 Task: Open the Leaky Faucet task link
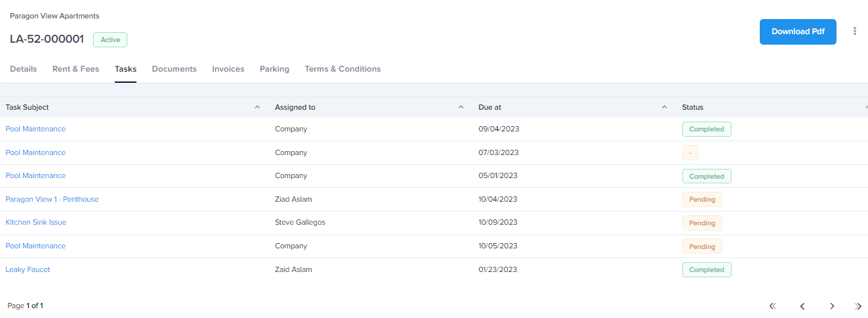pyautogui.click(x=28, y=269)
